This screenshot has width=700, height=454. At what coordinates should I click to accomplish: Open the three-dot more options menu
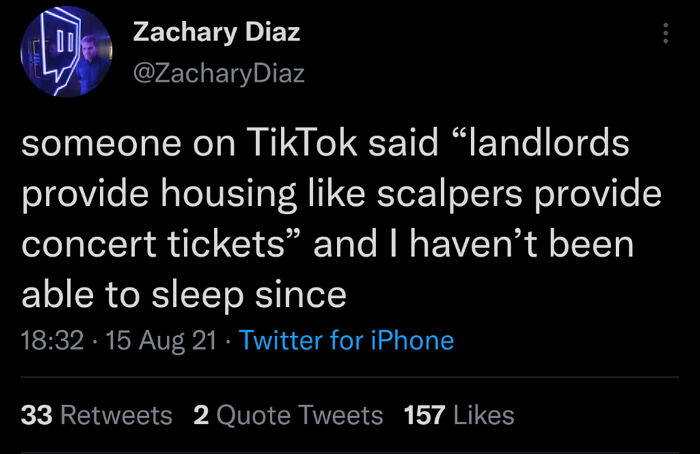tap(666, 33)
